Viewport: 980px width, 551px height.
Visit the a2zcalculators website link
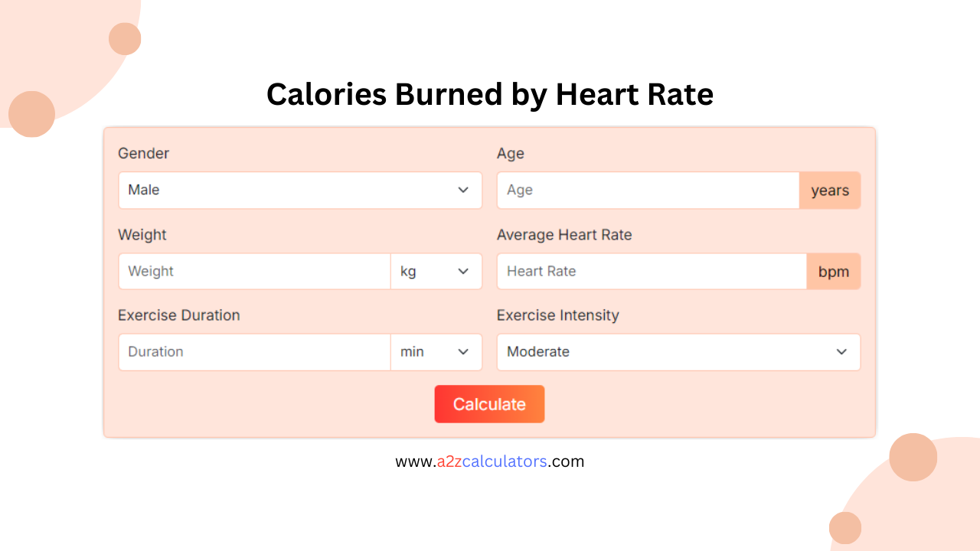(490, 461)
